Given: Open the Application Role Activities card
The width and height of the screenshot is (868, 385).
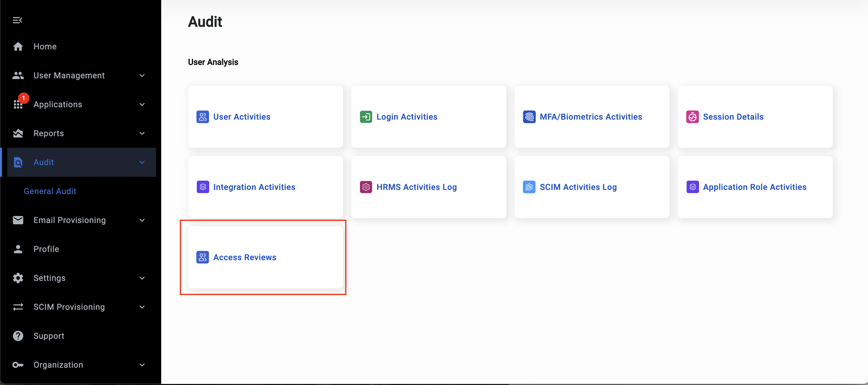Looking at the screenshot, I should [754, 187].
